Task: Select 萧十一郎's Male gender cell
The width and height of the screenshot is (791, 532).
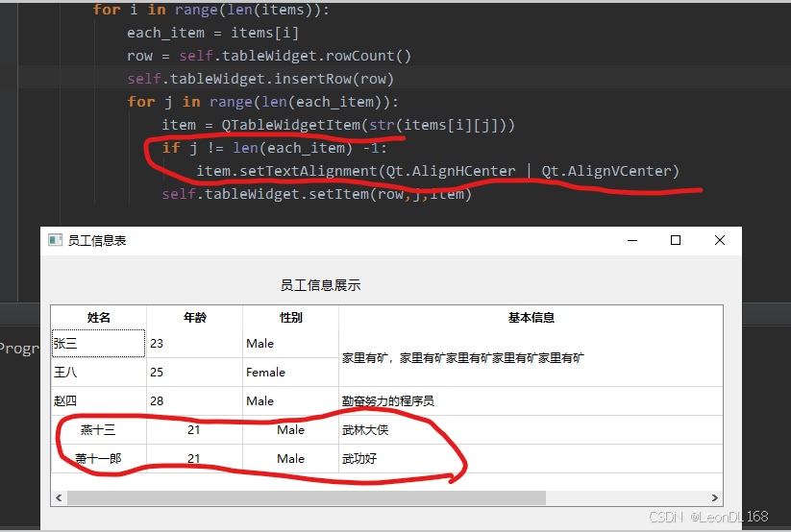Action: [x=290, y=458]
